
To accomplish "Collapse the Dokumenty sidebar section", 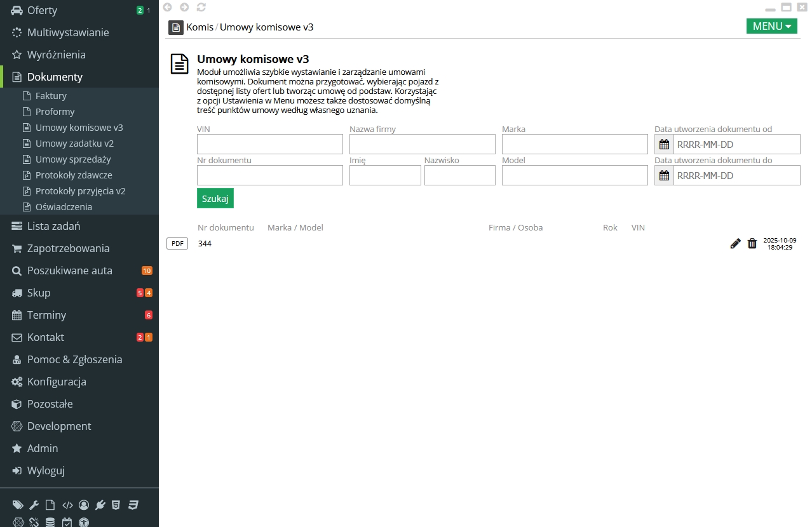I will [55, 77].
